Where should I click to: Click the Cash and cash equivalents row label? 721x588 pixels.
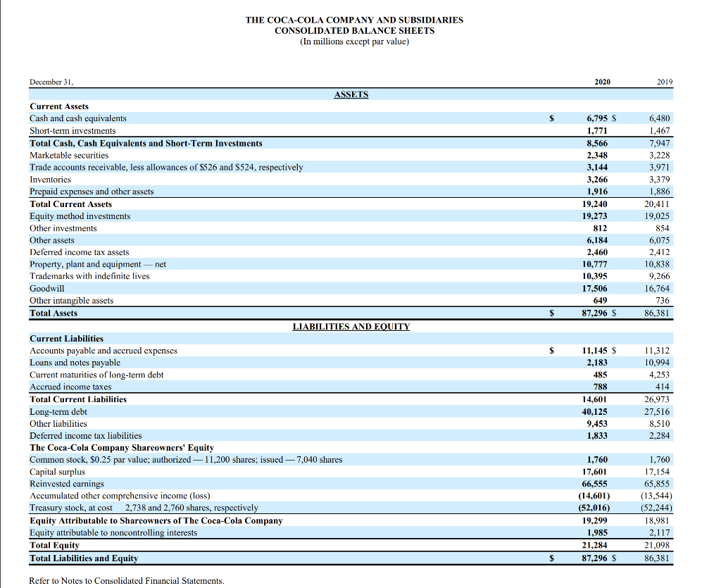(x=77, y=118)
